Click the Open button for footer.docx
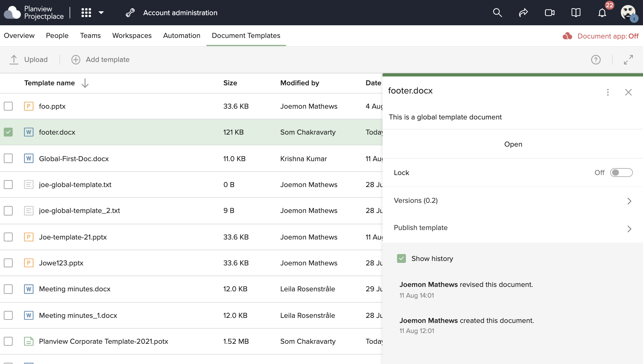 [513, 144]
